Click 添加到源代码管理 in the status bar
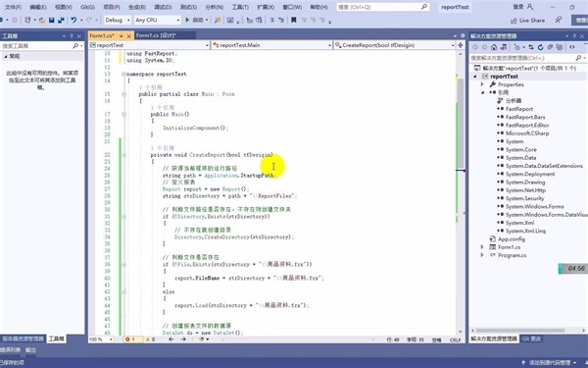The height and width of the screenshot is (368, 588). [550, 363]
